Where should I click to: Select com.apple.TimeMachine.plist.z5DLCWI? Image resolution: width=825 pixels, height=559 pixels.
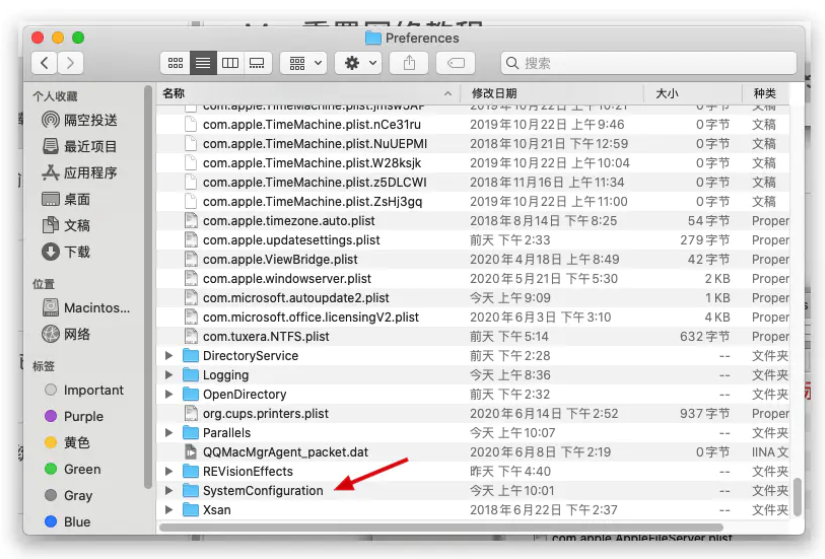(x=473, y=182)
